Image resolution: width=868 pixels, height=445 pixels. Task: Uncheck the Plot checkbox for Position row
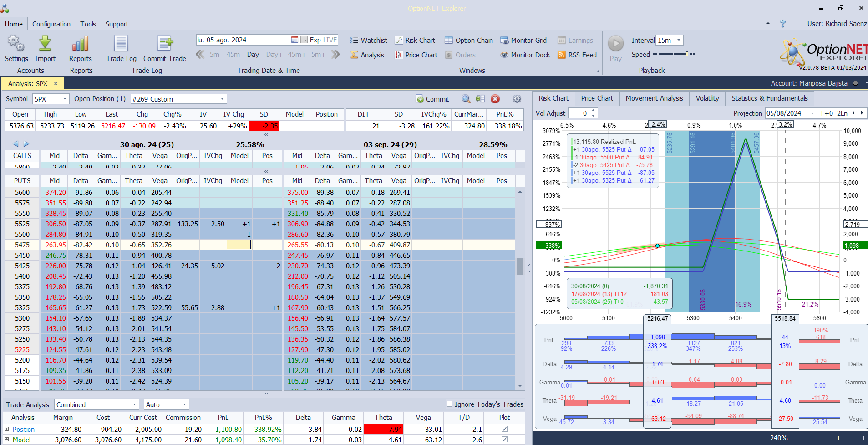tap(504, 429)
